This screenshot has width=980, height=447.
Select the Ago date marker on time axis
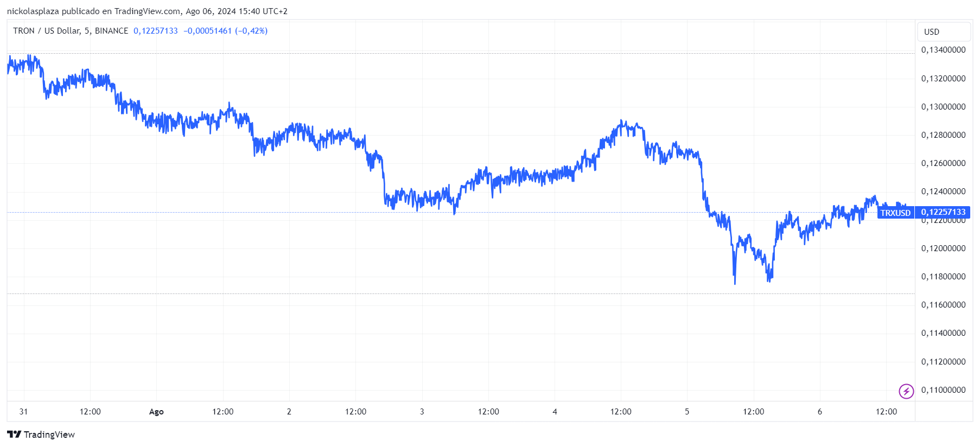156,412
